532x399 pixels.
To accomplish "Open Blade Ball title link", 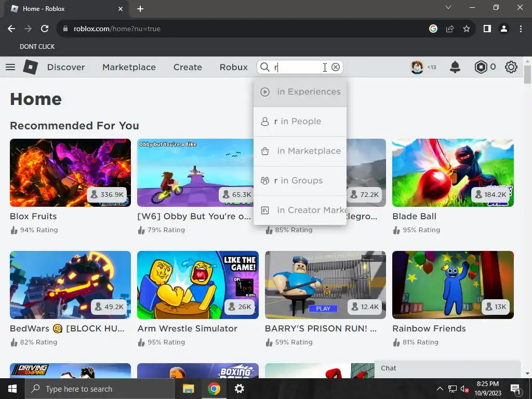I will [414, 216].
